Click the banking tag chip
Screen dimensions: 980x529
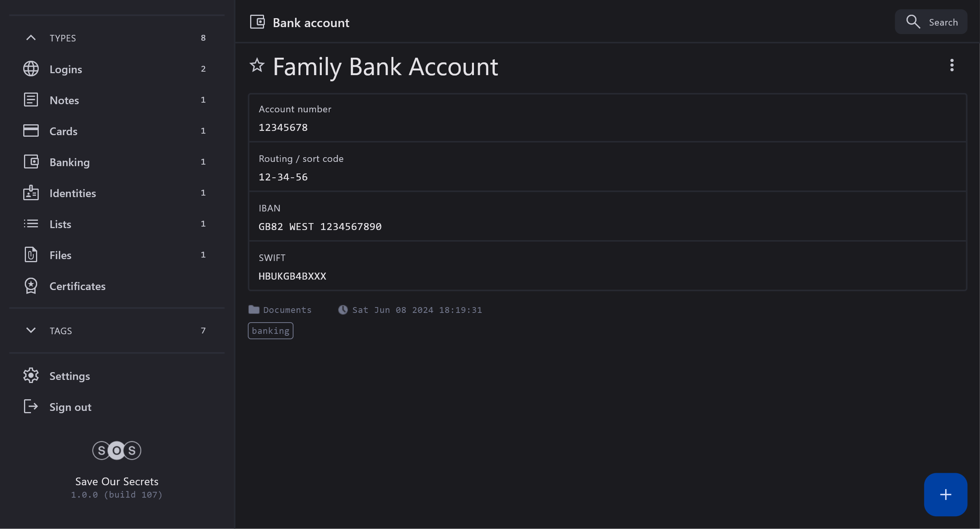click(x=270, y=331)
